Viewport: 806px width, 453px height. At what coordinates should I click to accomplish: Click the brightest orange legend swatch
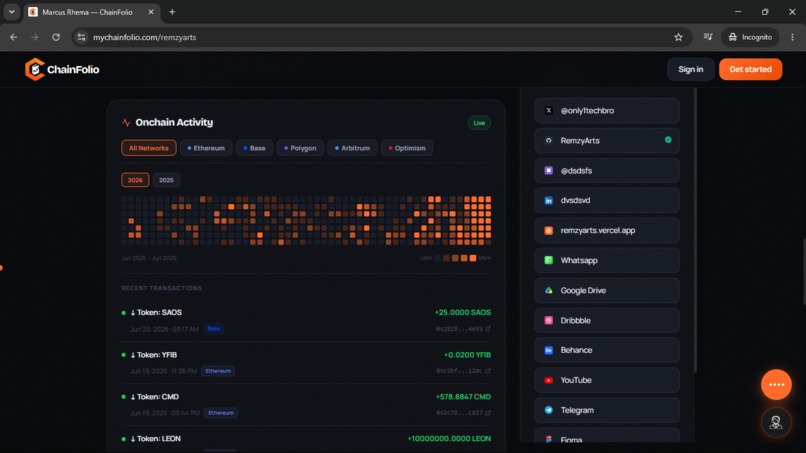point(473,258)
